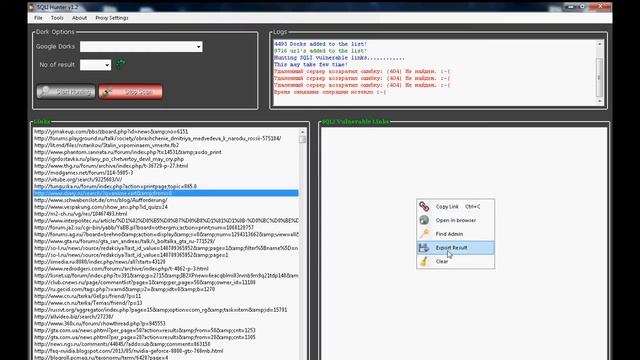The width and height of the screenshot is (640, 360).
Task: Click the Start Hunting button
Action: [66, 92]
